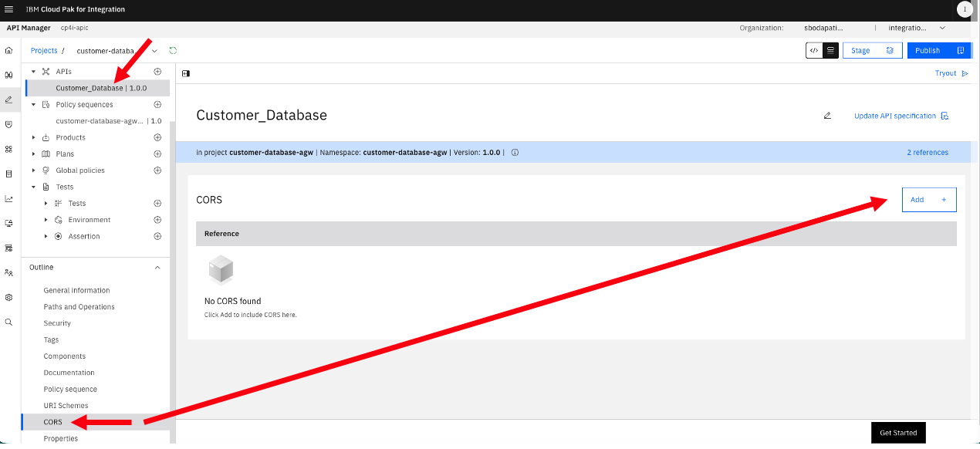Viewport: 980px width, 449px height.
Task: Click the Stage button
Action: coord(873,50)
